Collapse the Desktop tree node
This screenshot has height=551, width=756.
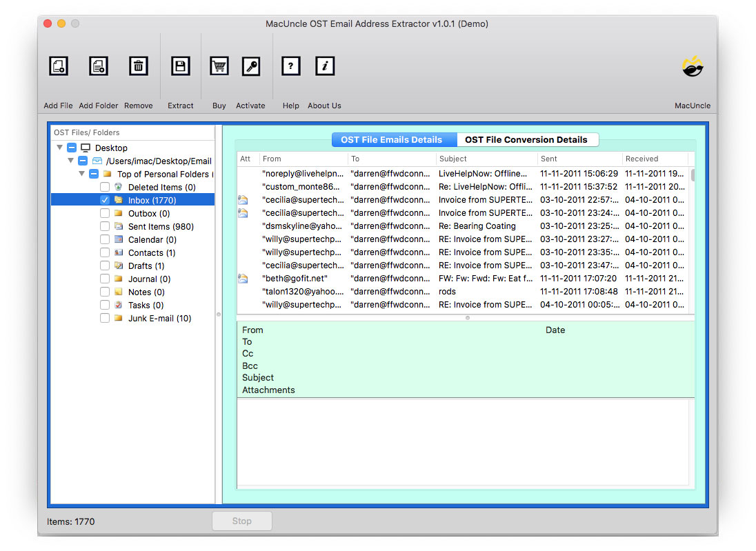click(60, 148)
